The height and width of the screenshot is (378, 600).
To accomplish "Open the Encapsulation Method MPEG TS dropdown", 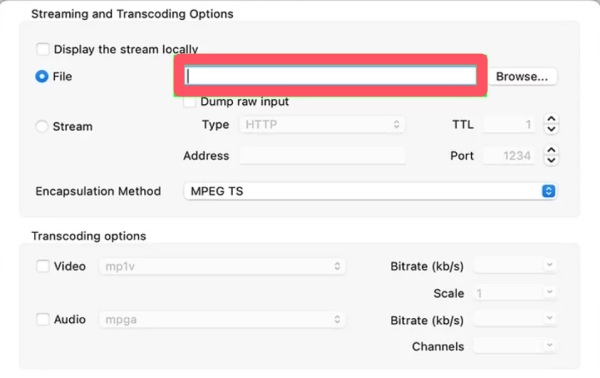I will pos(370,191).
